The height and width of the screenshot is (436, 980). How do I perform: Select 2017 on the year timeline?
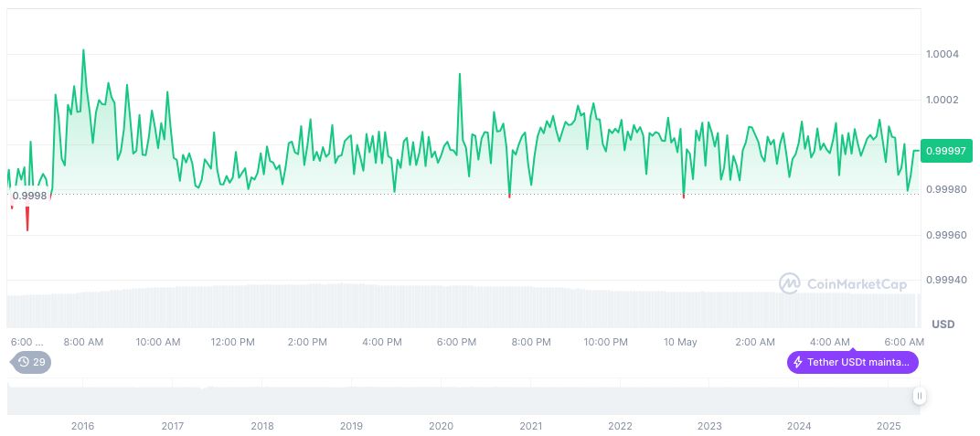tap(172, 426)
